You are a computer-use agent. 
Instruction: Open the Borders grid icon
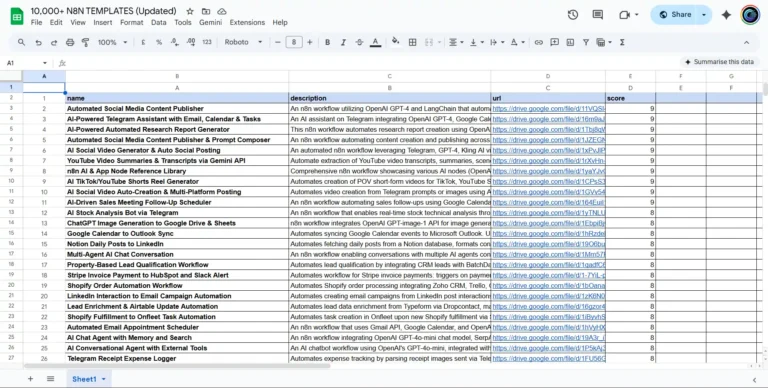[x=412, y=43]
